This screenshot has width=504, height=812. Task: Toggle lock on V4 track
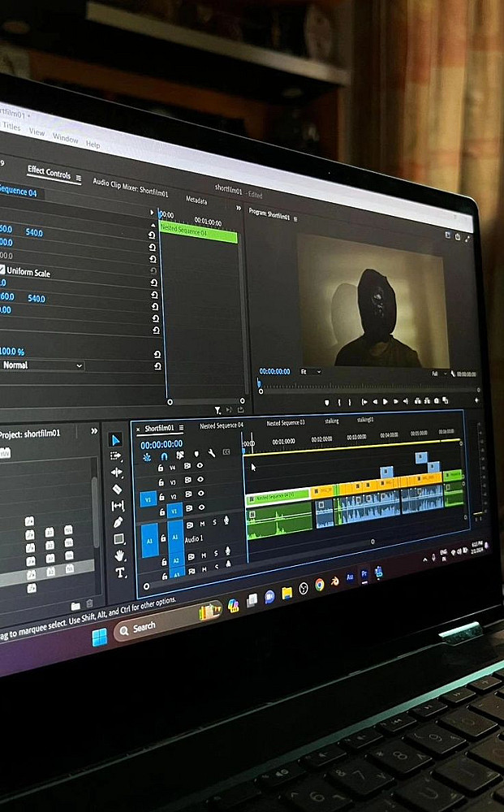[161, 469]
